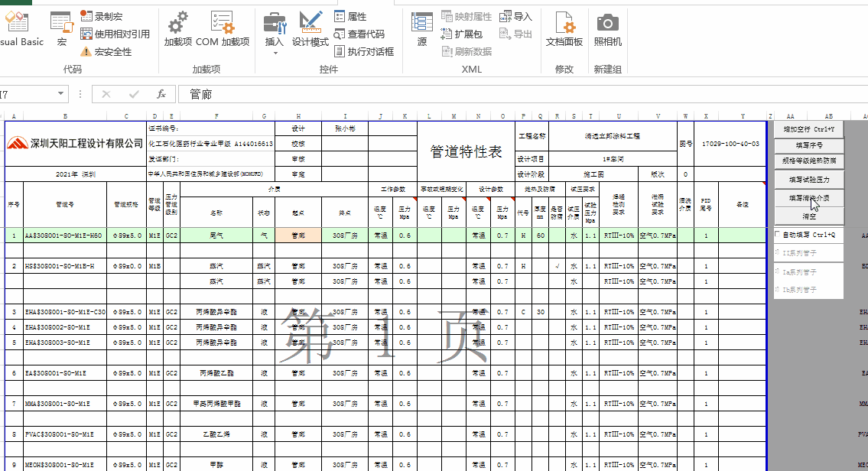
Task: Select the 施工图 design stage cell
Action: [x=593, y=174]
